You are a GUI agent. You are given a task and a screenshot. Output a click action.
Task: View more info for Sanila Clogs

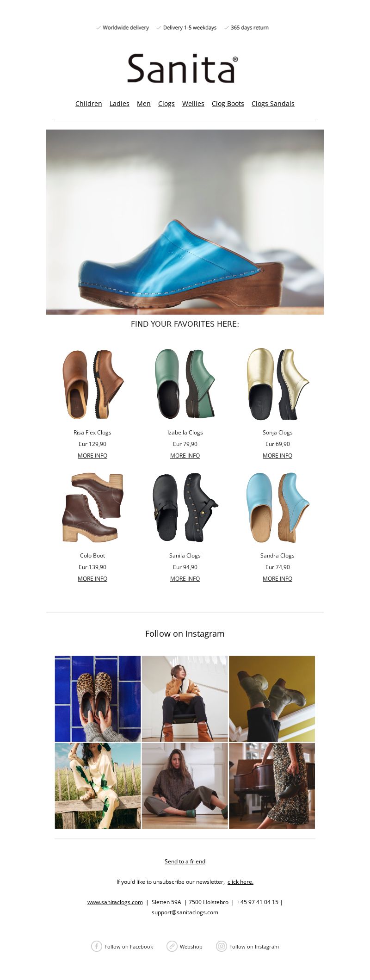pyautogui.click(x=185, y=579)
